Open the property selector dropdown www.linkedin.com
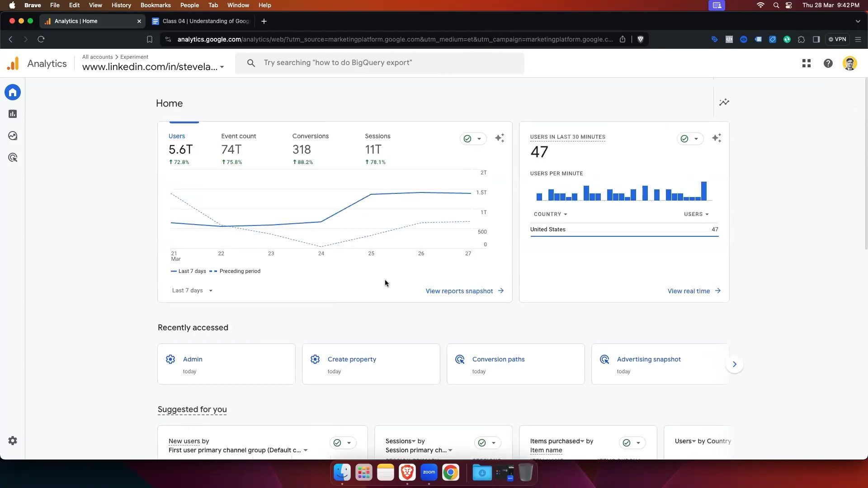Viewport: 868px width, 488px height. point(153,67)
